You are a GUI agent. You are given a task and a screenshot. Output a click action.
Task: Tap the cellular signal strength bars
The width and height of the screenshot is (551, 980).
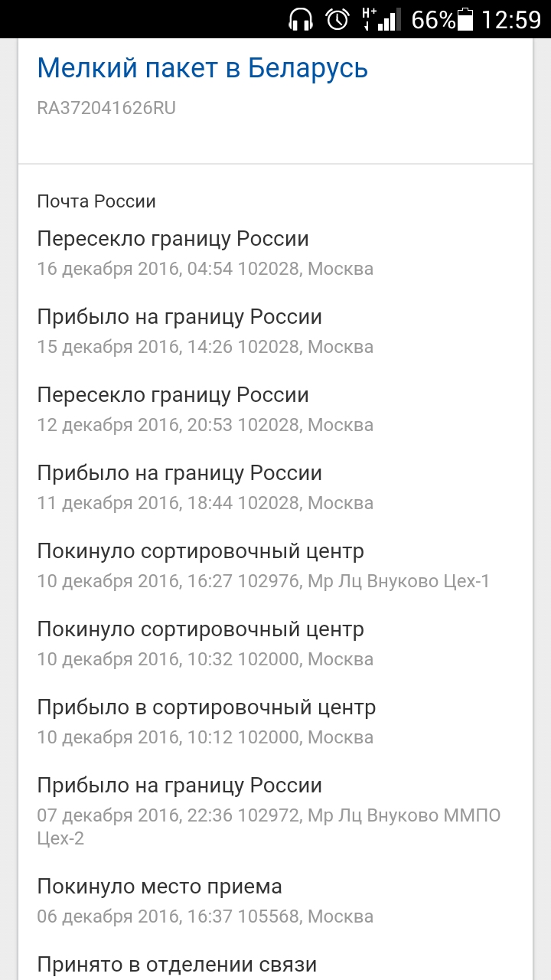click(390, 20)
